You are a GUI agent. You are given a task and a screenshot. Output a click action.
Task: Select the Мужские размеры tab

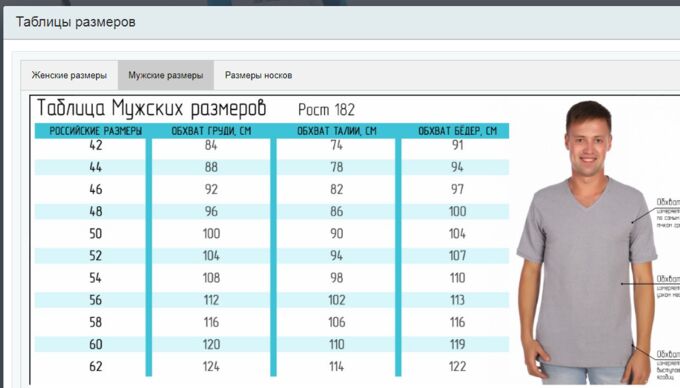pyautogui.click(x=166, y=75)
